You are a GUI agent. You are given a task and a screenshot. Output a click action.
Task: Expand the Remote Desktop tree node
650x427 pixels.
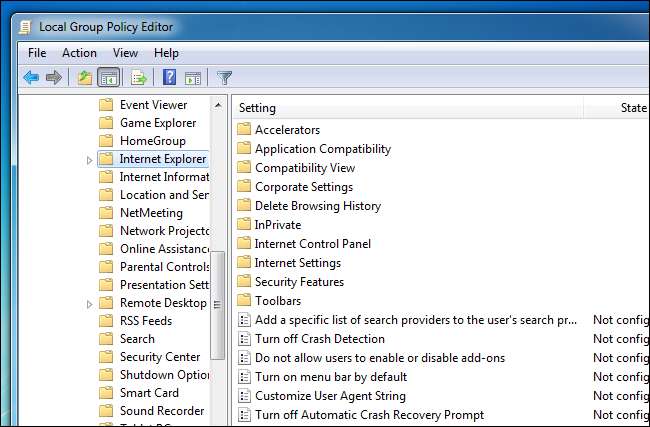(90, 303)
